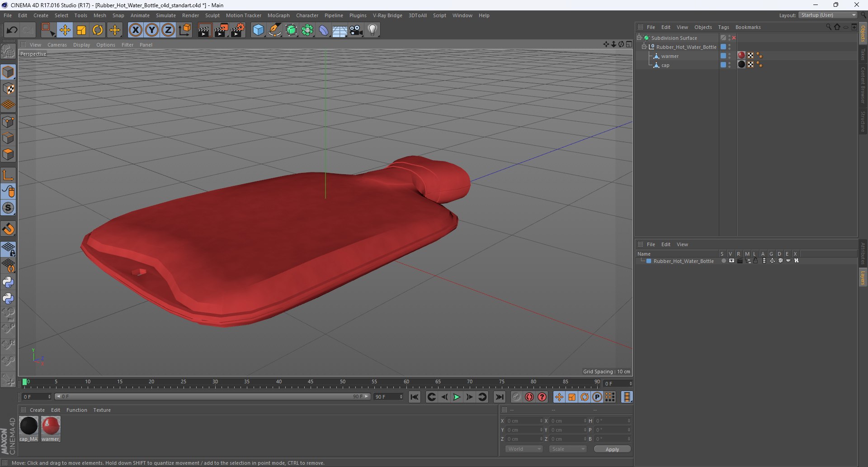868x467 pixels.
Task: Open the deformer objects icon
Action: point(324,30)
